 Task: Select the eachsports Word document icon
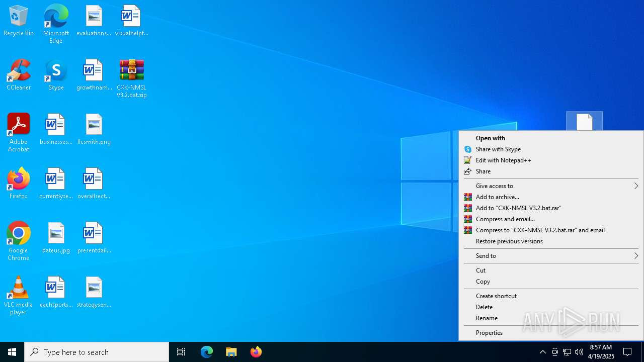56,292
